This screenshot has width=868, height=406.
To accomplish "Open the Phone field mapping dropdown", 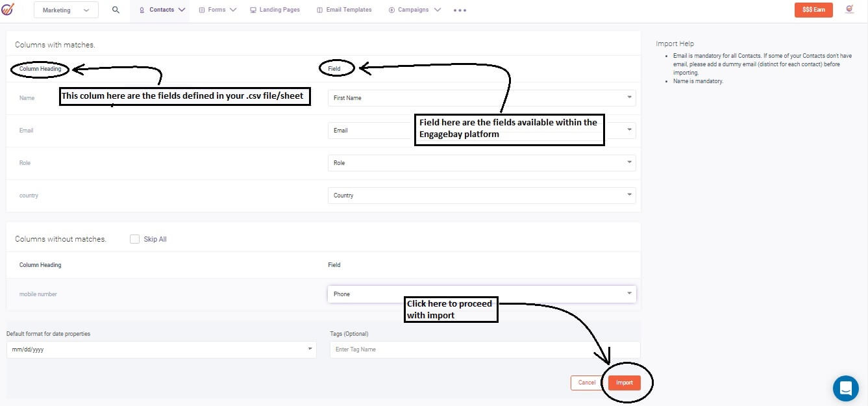I will pyautogui.click(x=628, y=294).
